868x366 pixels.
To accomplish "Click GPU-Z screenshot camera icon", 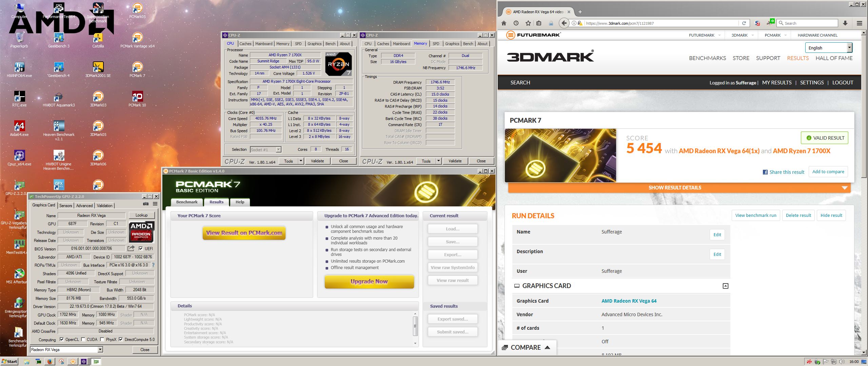I will pos(145,204).
